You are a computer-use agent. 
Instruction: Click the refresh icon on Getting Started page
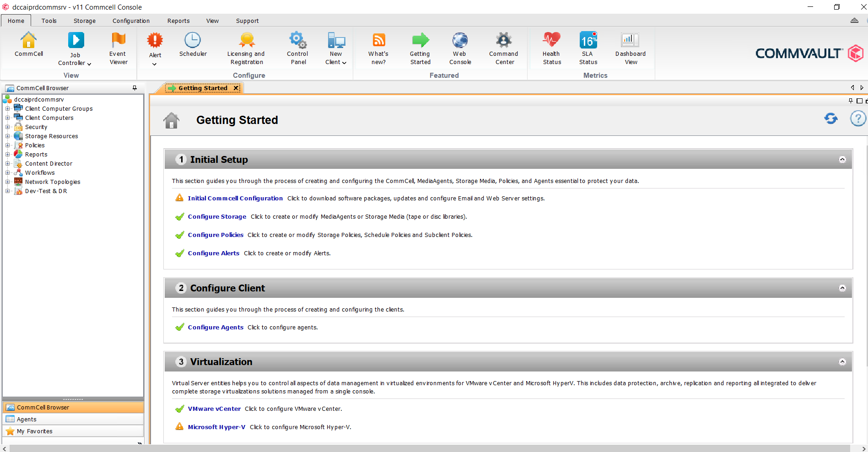831,119
